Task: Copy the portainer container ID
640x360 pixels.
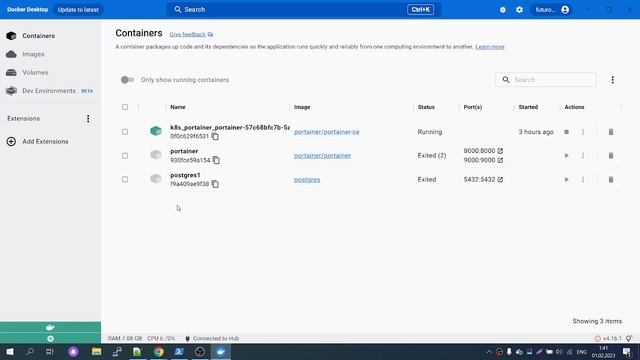Action: point(216,160)
